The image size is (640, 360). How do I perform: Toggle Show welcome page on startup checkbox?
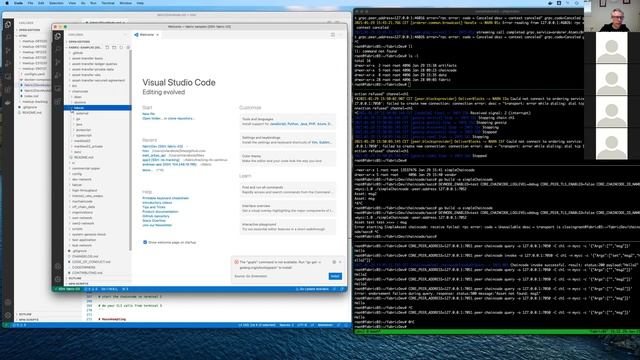point(145,242)
